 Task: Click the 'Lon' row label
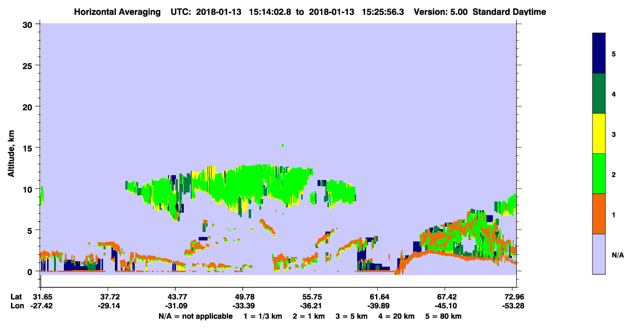click(17, 306)
